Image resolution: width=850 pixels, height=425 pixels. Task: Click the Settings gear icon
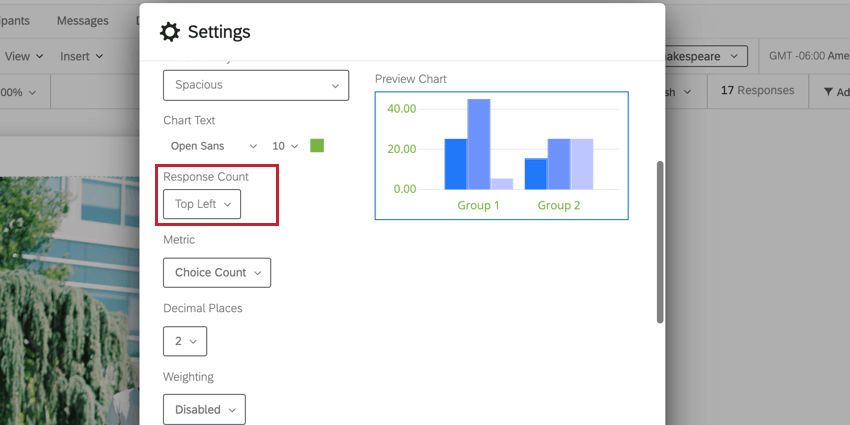[x=170, y=32]
